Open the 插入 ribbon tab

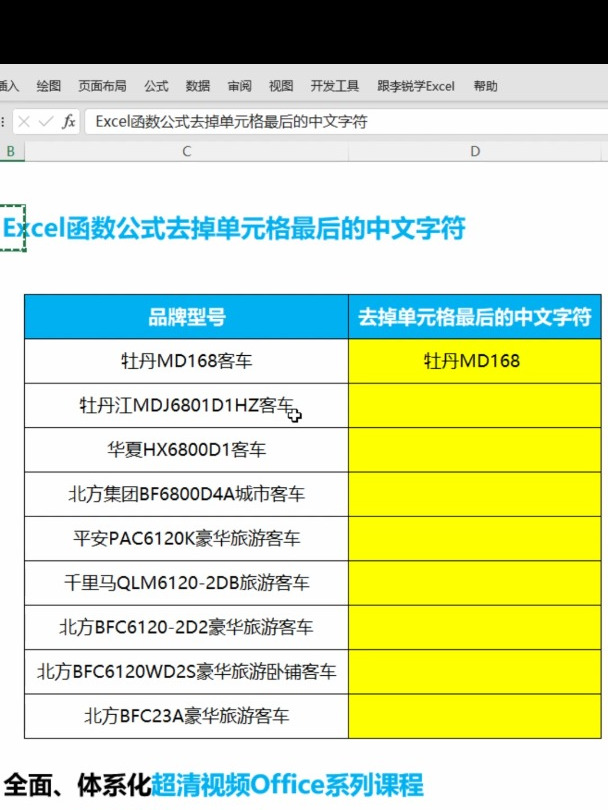[x=9, y=86]
